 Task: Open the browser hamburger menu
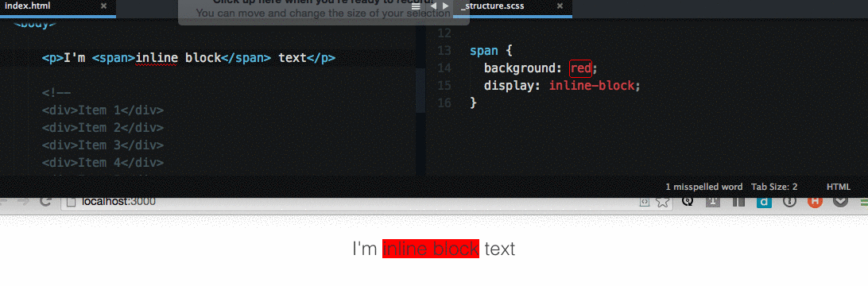863,203
